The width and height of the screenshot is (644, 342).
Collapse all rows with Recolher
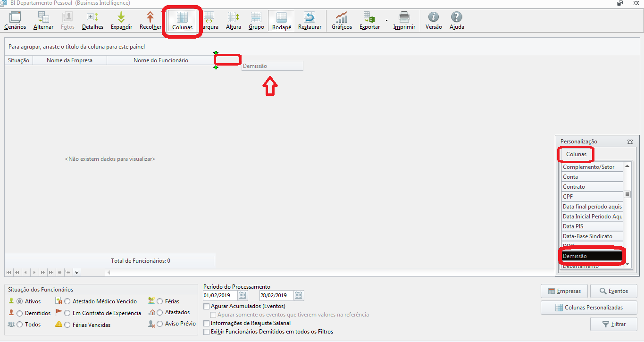[x=150, y=21]
